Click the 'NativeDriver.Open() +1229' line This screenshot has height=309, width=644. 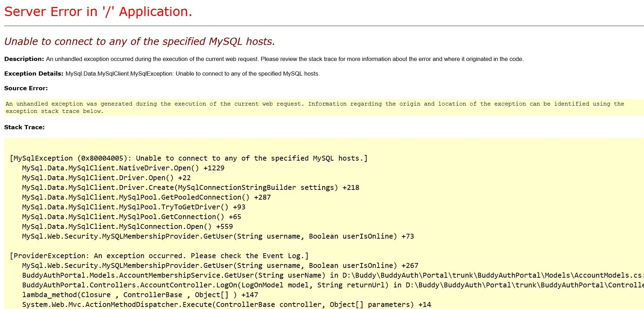pos(123,168)
